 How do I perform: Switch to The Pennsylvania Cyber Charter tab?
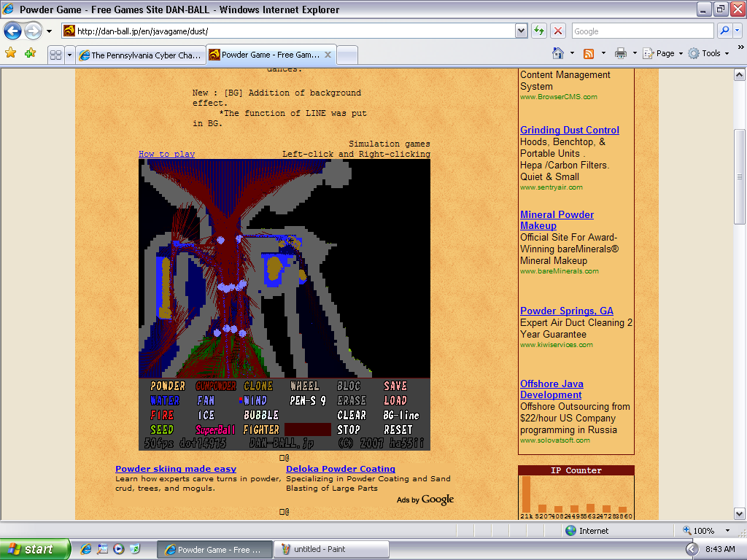tap(139, 55)
